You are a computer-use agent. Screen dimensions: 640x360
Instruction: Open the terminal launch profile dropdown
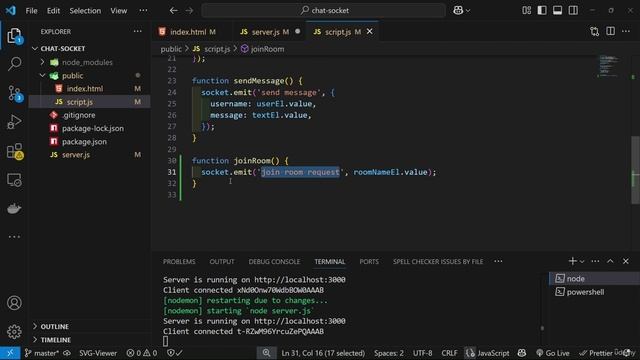pyautogui.click(x=582, y=261)
